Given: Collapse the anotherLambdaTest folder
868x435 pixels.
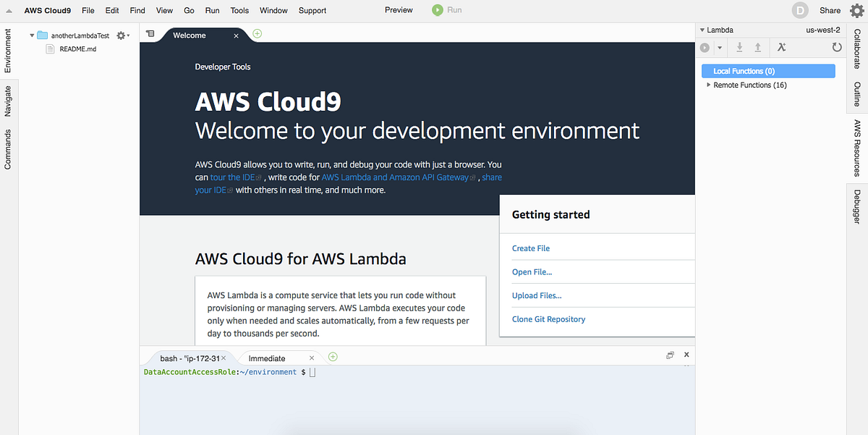Looking at the screenshot, I should [x=32, y=34].
